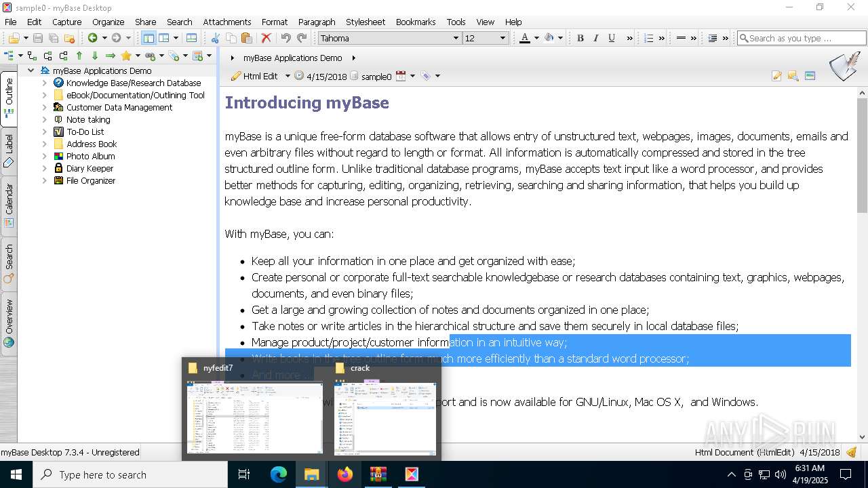Click the Save icon in toolbar
Viewport: 868px width, 488px height.
38,38
